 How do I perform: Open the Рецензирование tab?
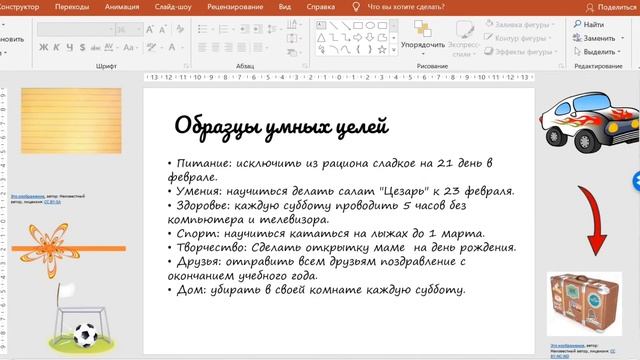[235, 7]
